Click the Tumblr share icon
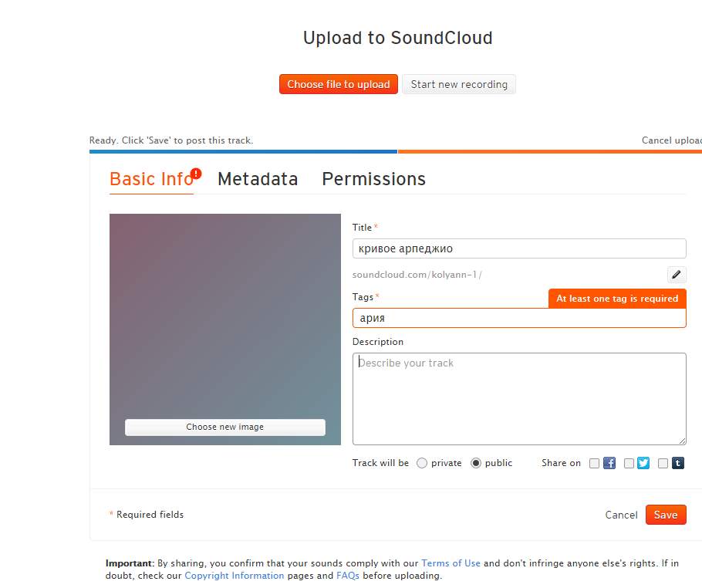Screen dimensions: 702x588 678,463
